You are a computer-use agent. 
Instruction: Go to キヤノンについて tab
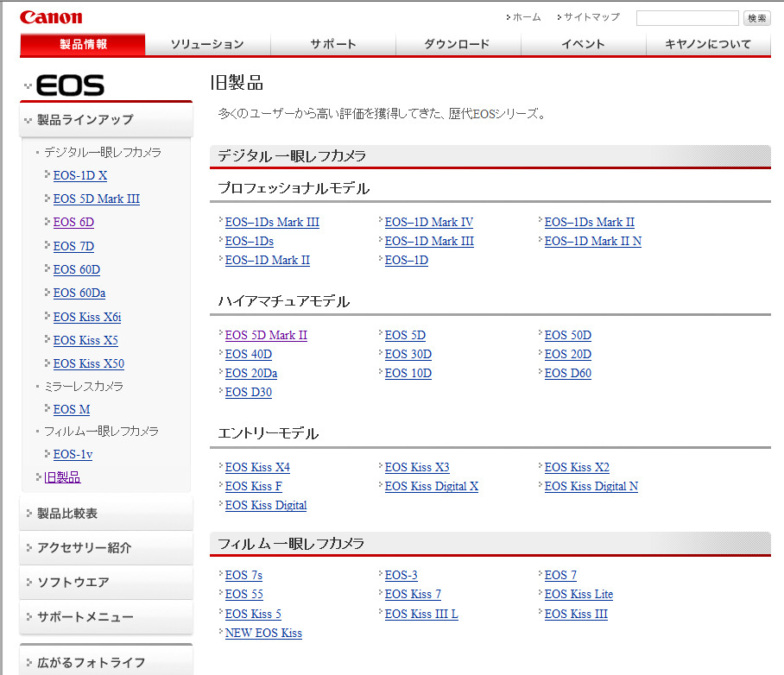(707, 44)
